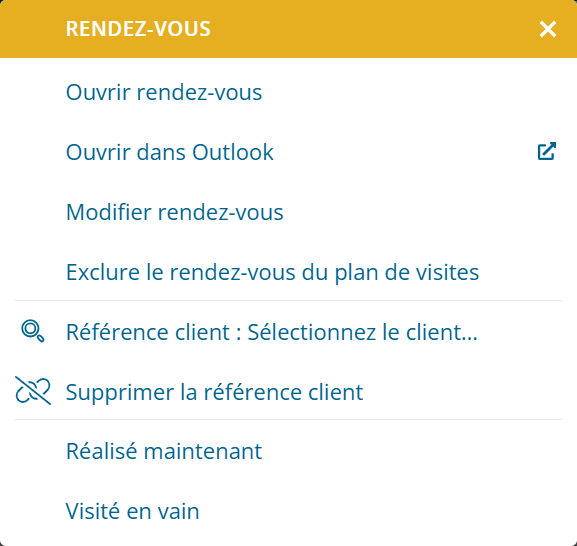Select Supprimer la référence client
Screen dimensions: 577x546
click(x=288, y=391)
